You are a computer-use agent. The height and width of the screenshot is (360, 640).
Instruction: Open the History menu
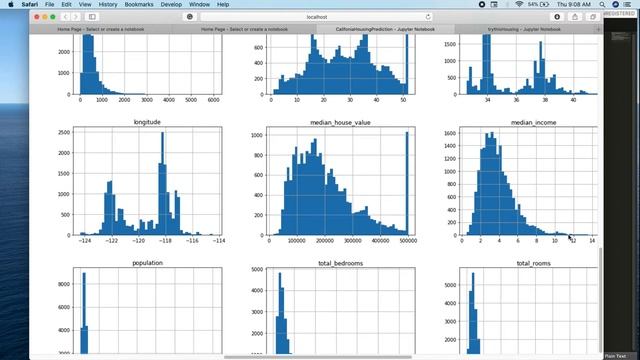point(108,4)
